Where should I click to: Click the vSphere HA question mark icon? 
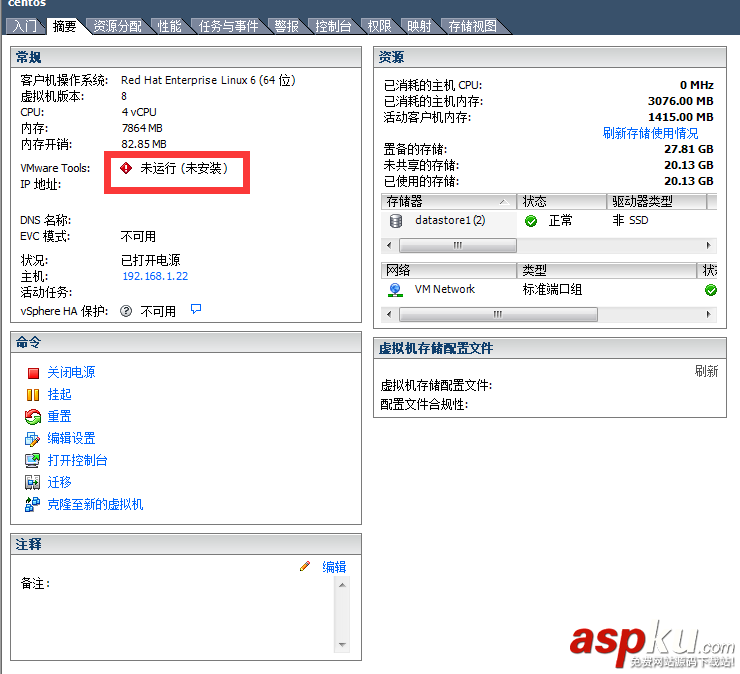(x=126, y=311)
